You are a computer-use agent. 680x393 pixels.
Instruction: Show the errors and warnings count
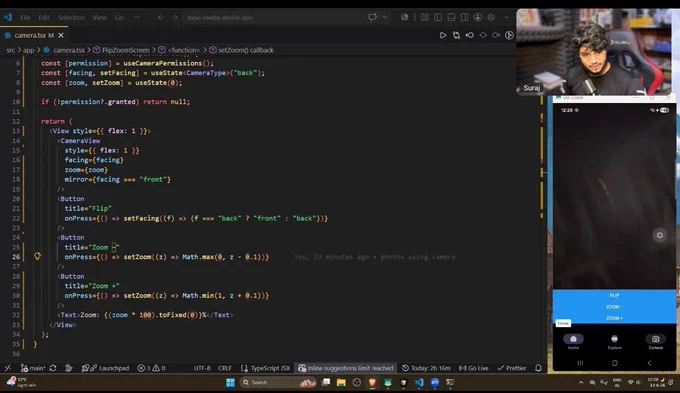tap(151, 368)
